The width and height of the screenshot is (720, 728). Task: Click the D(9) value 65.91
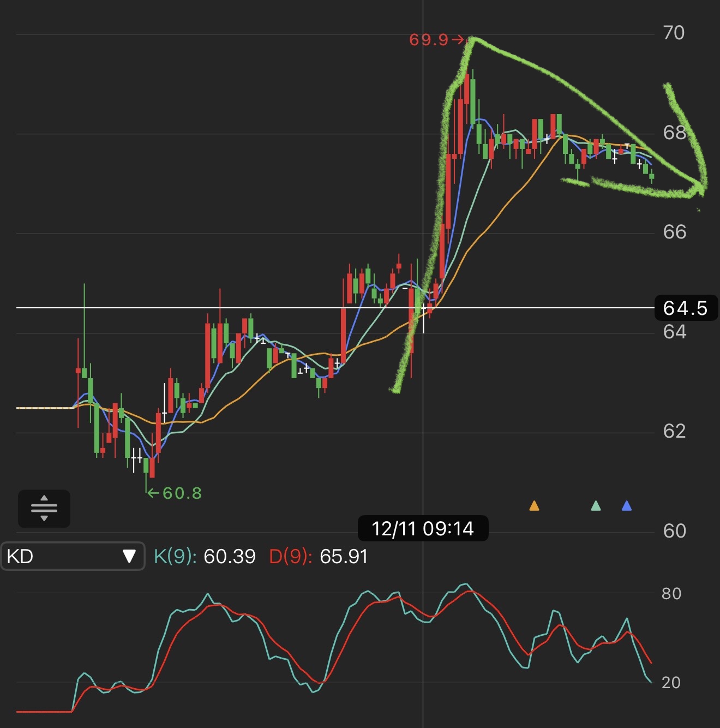pyautogui.click(x=344, y=557)
